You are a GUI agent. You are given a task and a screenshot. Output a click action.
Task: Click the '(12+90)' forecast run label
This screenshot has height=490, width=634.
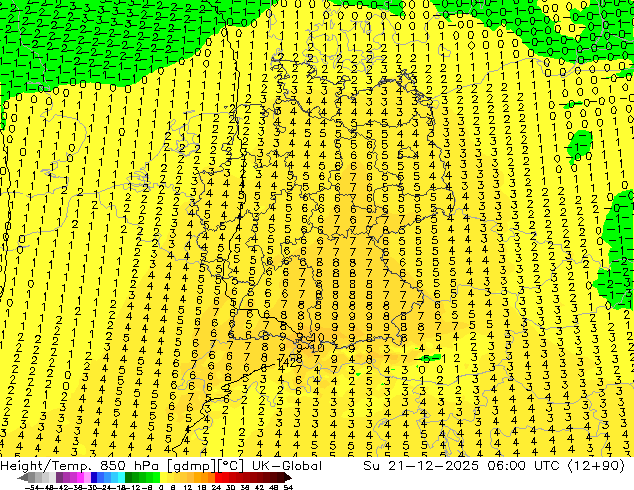pyautogui.click(x=596, y=466)
